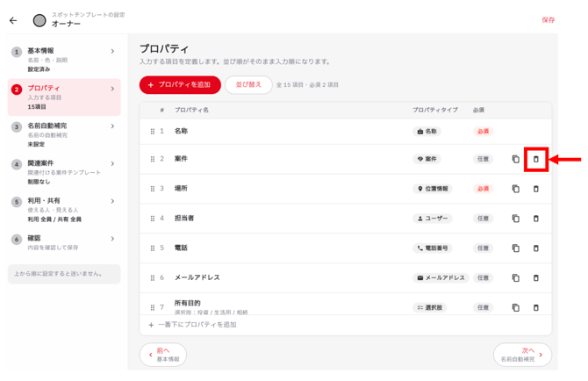Expand chevron next to 確認
Screen dimensions: 588x381
tap(112, 239)
